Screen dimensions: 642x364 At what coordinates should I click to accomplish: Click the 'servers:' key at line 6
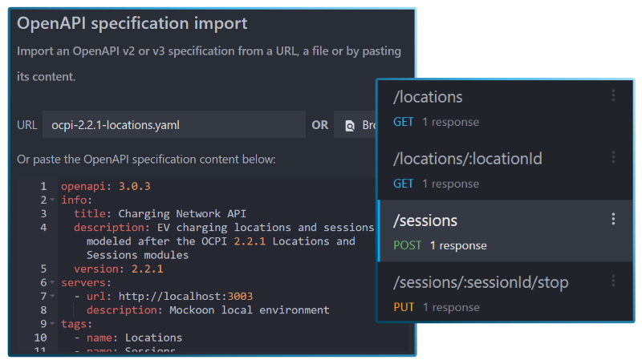tap(86, 282)
